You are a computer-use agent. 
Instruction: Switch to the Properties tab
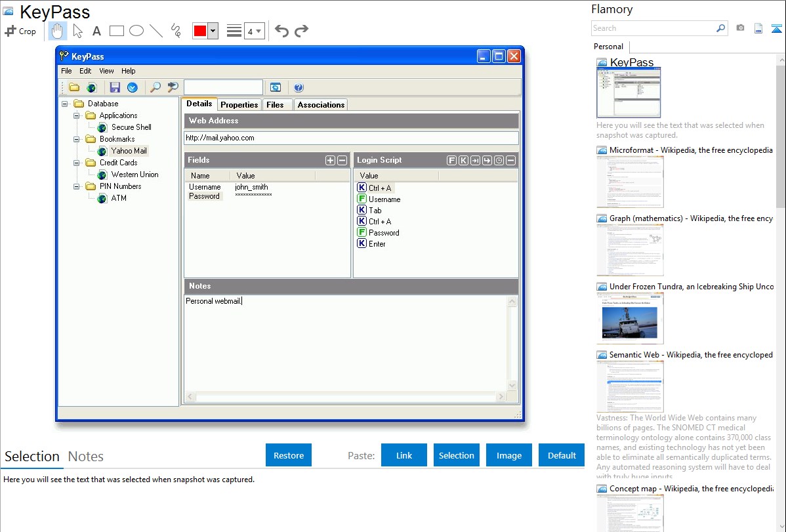[x=239, y=104]
